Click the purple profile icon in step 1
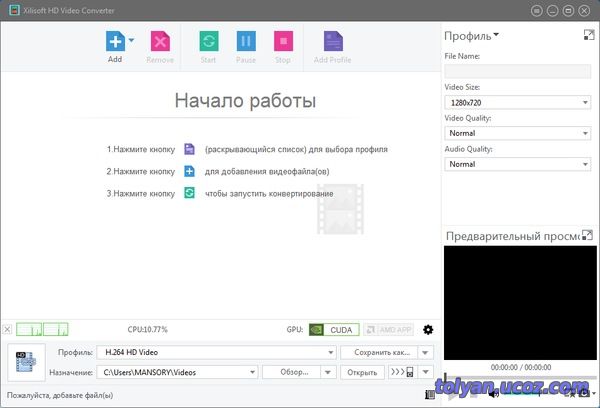600x408 pixels. click(189, 149)
